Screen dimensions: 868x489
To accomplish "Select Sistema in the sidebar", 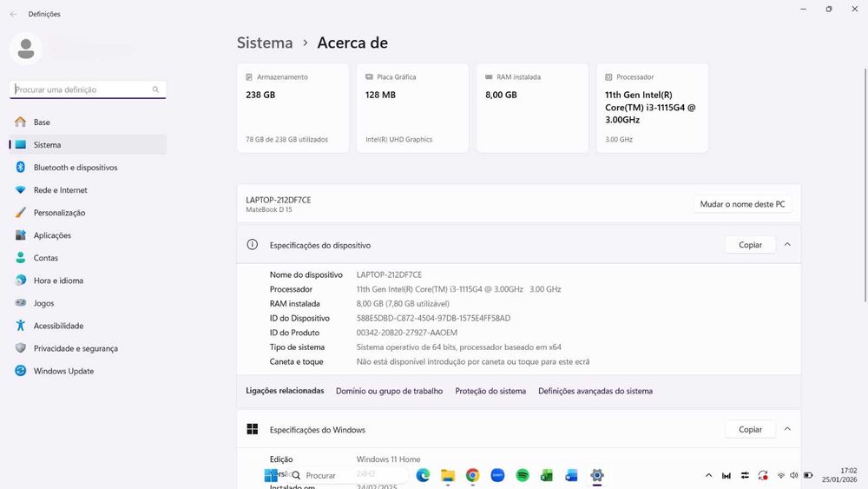I will (x=88, y=144).
